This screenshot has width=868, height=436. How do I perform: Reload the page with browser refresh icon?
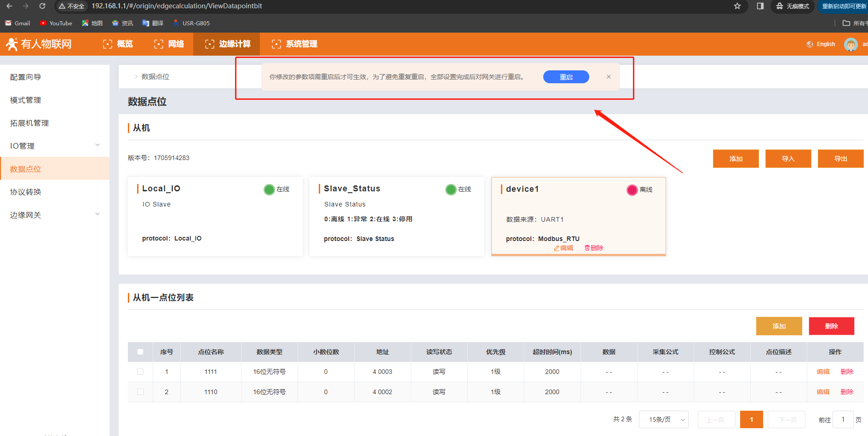tap(42, 6)
